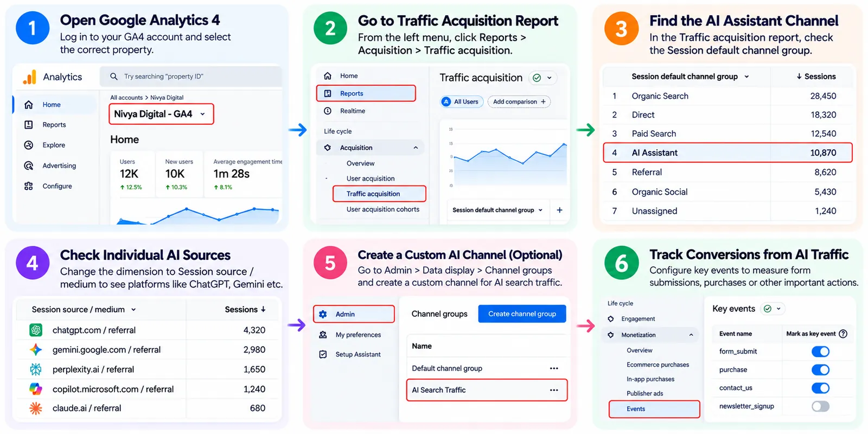Open the Nivya Digital - GA4 property dropdown

point(161,114)
